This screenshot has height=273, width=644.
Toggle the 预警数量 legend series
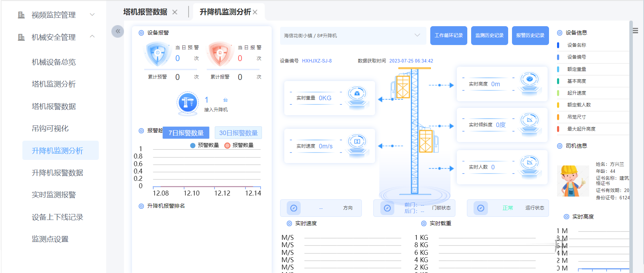click(x=205, y=145)
